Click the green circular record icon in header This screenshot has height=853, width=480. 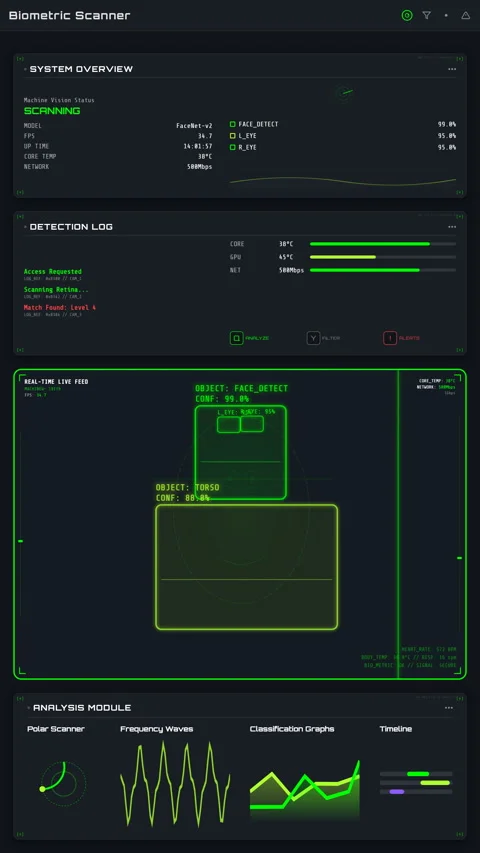407,15
